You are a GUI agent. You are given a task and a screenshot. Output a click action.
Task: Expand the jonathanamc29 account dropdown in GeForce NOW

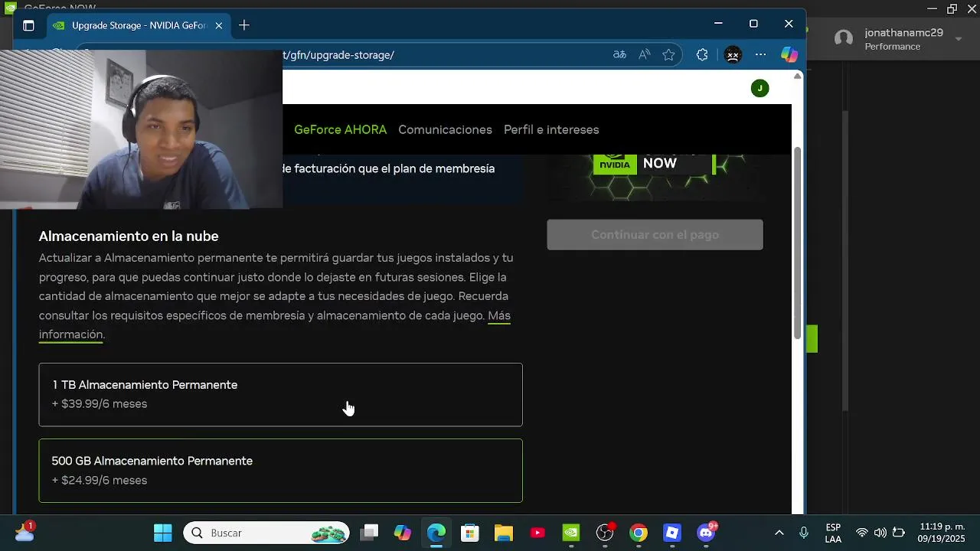[958, 39]
